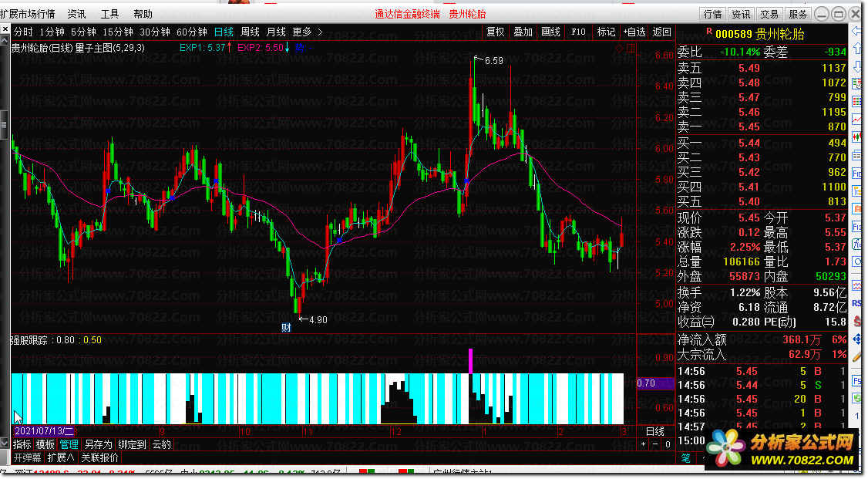Click the 资讯 button at top right
Image resolution: width=868 pixels, height=479 pixels.
point(741,15)
